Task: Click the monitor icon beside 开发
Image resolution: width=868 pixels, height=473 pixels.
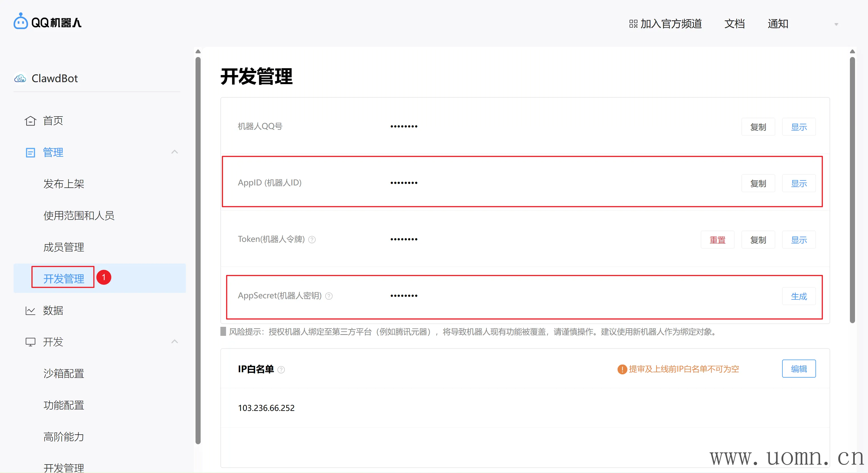Action: (x=30, y=342)
